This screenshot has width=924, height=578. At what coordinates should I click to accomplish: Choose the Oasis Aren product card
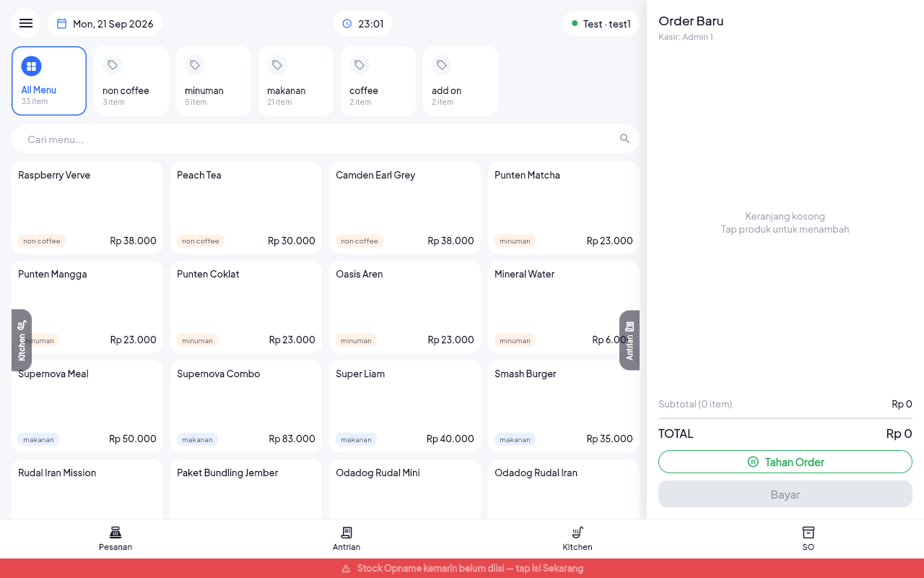[x=405, y=307]
